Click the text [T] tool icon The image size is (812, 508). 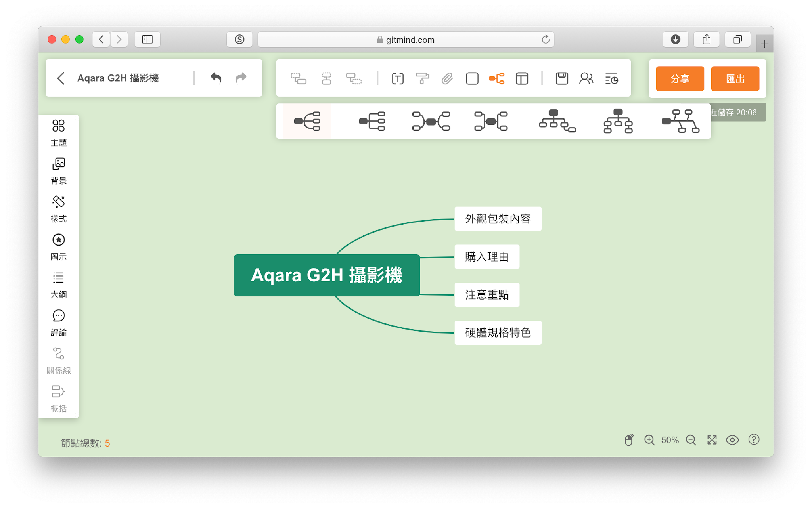[398, 78]
